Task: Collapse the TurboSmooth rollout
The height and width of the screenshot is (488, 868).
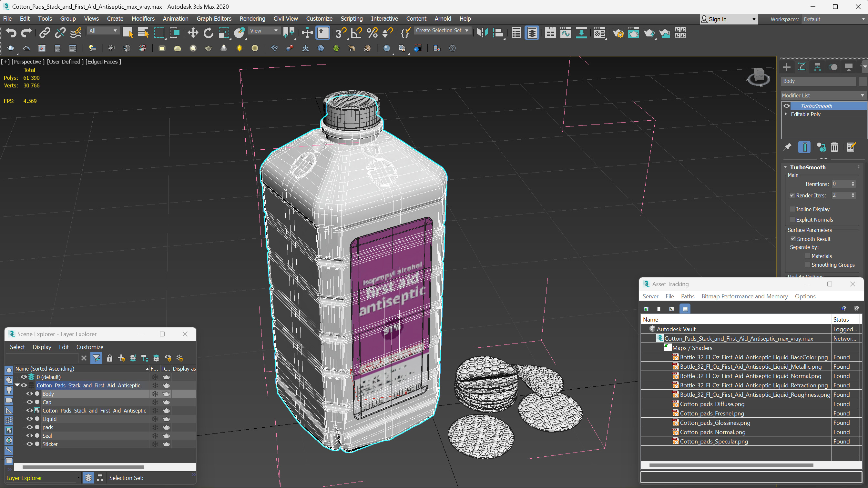Action: coord(785,167)
